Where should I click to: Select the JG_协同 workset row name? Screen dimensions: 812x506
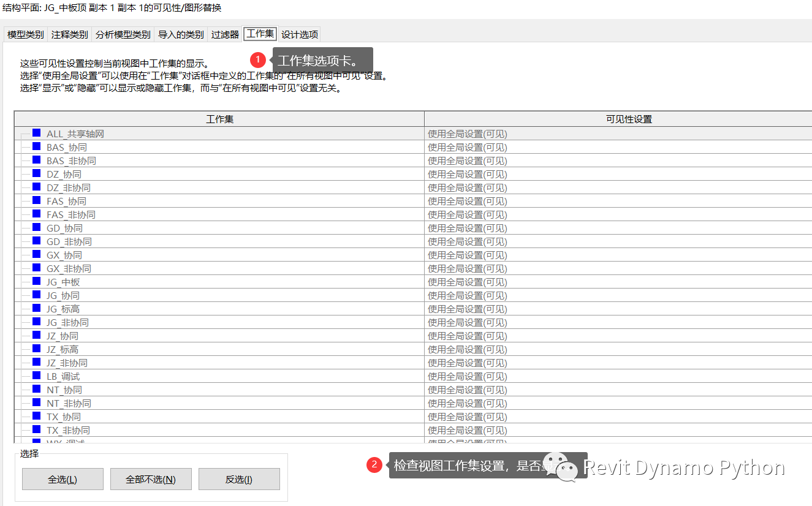63,295
